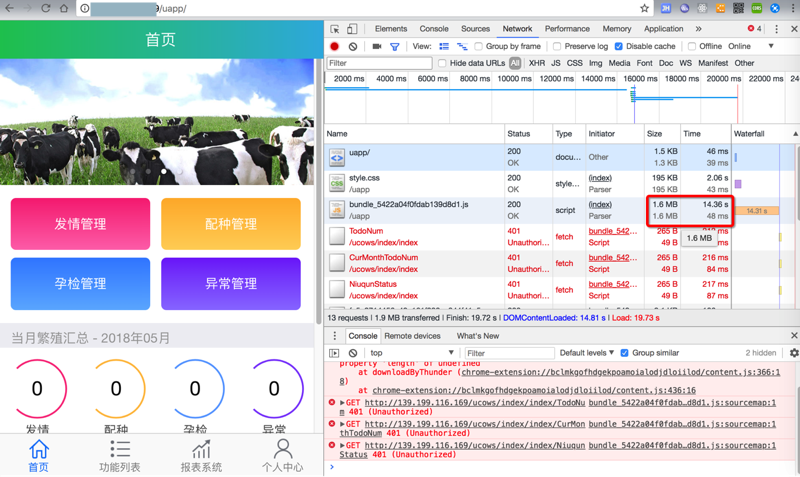Filter requests by XHR type
The height and width of the screenshot is (477, 800).
537,63
